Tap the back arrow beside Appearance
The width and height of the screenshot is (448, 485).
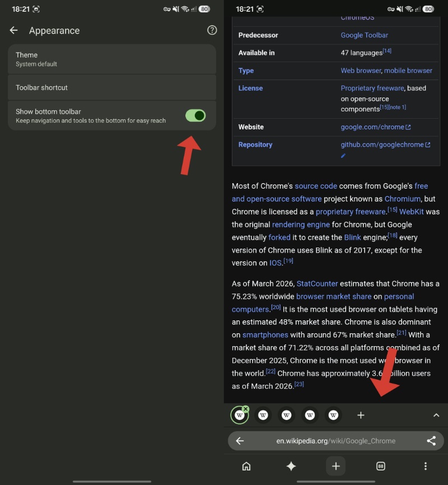click(x=13, y=30)
